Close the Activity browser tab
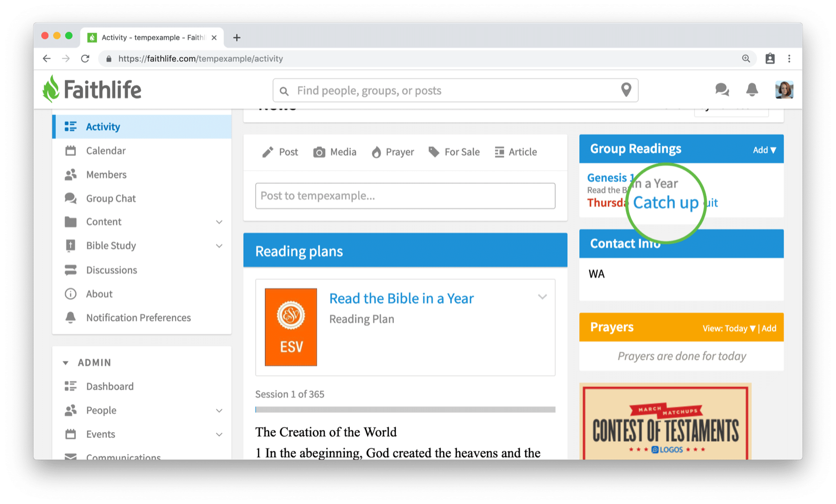Screen dimensions: 836x504 (214, 38)
